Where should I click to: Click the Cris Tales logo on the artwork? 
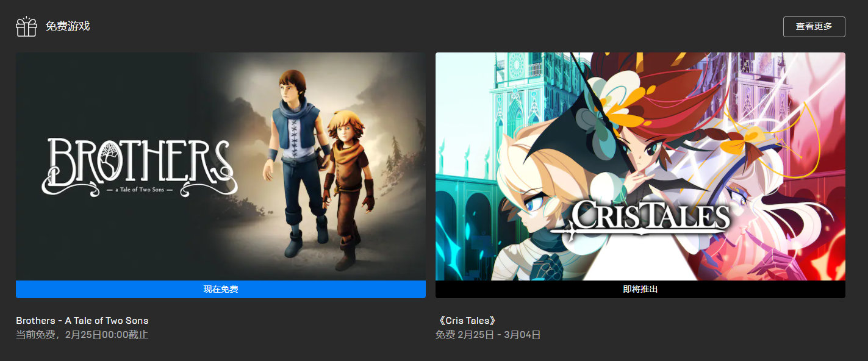(640, 219)
